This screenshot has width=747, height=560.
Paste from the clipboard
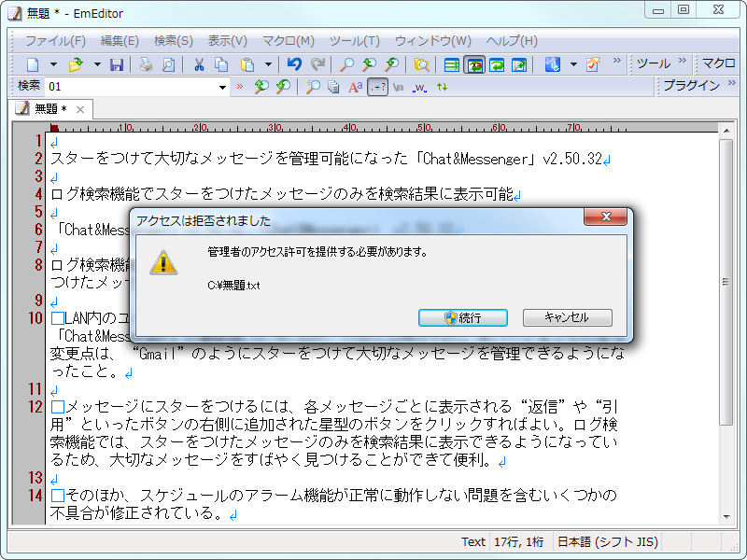[248, 65]
